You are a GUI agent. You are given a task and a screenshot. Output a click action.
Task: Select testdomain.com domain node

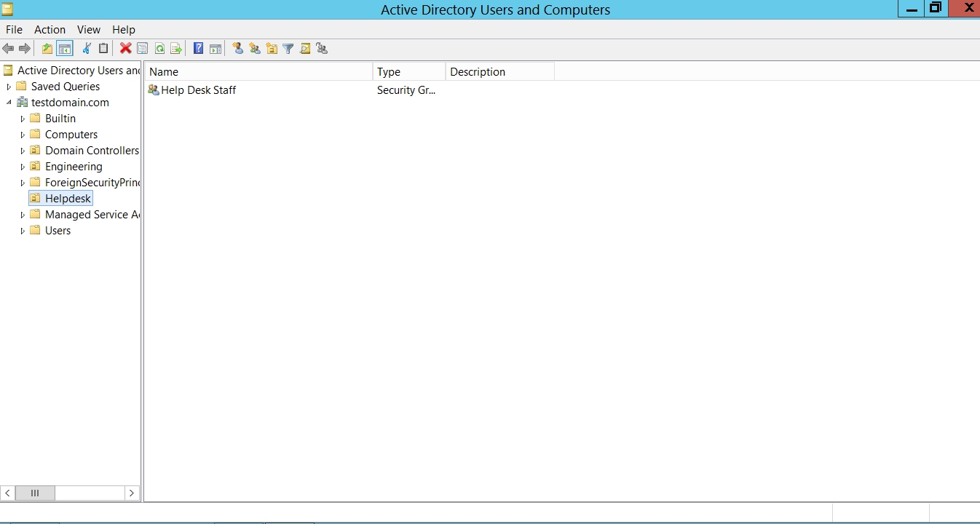pyautogui.click(x=70, y=103)
